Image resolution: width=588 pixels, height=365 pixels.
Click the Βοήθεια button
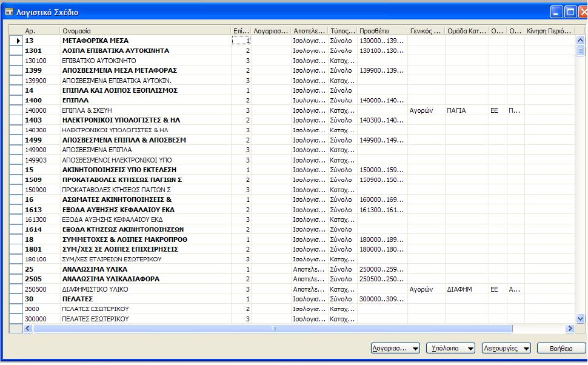click(561, 348)
